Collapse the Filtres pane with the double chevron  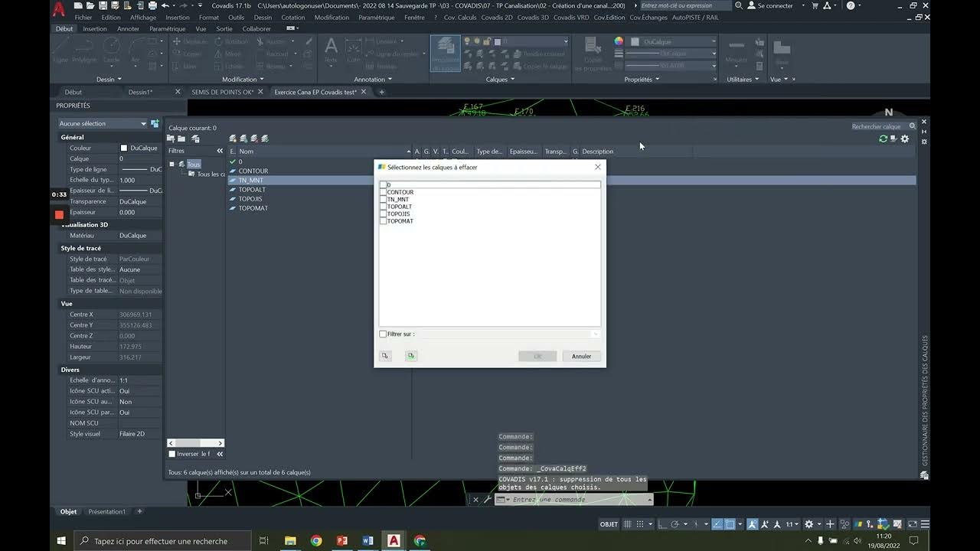(220, 151)
